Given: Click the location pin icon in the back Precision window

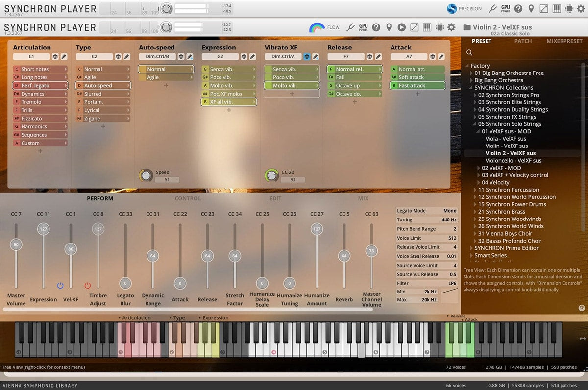Looking at the screenshot, I should (x=531, y=9).
